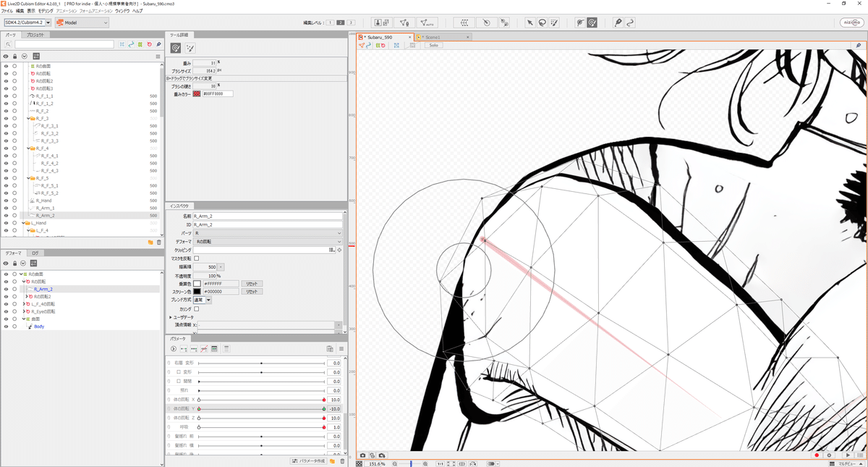This screenshot has width=868, height=467.
Task: Switch to the Log tab (ログ)
Action: [34, 253]
